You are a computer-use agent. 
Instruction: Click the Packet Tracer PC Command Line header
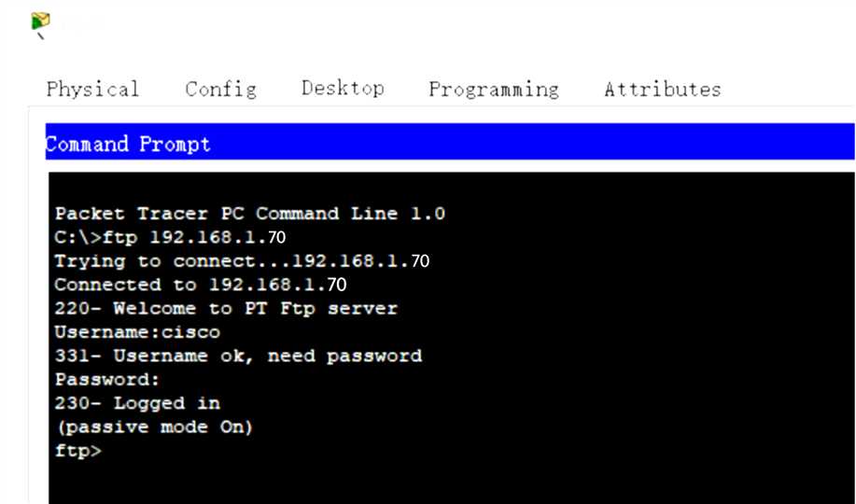[x=249, y=214]
